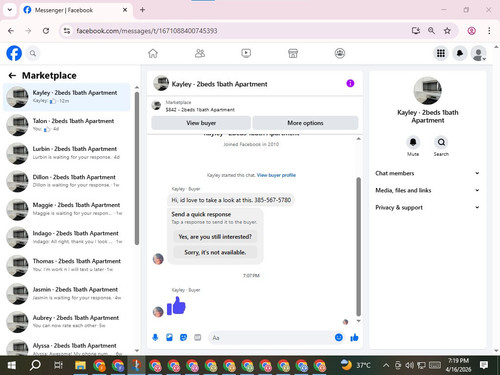
Task: Open the Dillon conversation in the list
Action: (x=67, y=181)
